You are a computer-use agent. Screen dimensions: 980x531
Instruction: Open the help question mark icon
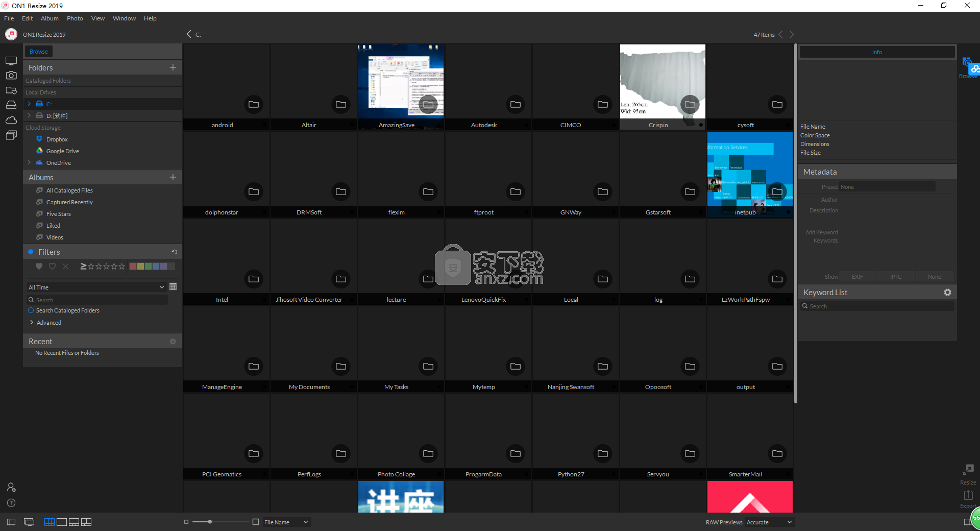[11, 503]
